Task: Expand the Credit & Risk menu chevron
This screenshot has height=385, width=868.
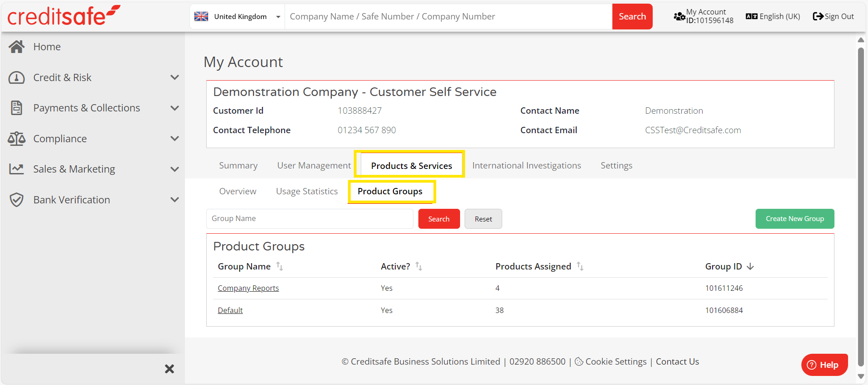Action: (175, 77)
